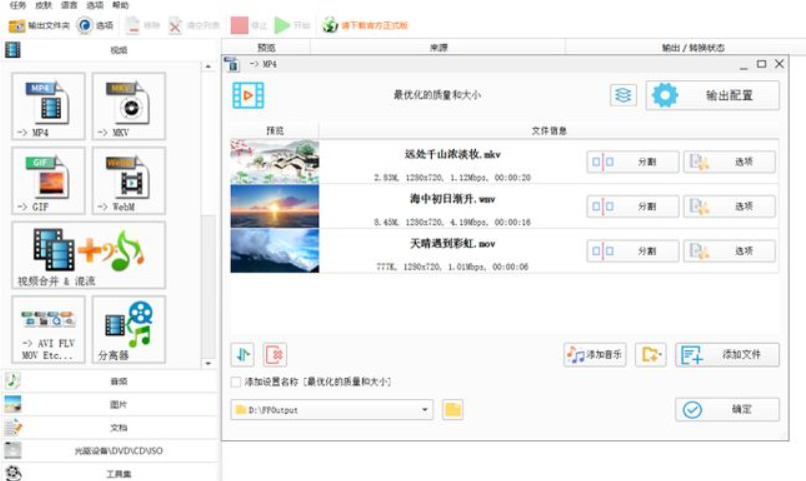Click the yellow browse folder icon

tap(452, 410)
